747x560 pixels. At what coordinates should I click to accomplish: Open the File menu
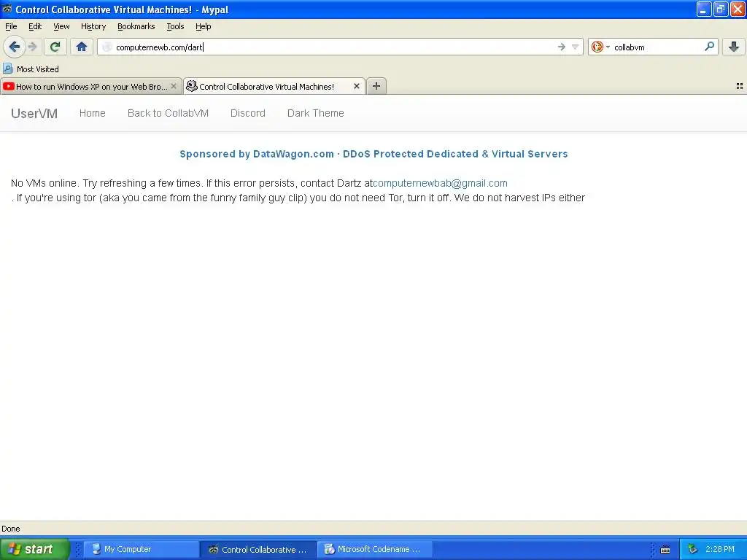pos(11,26)
